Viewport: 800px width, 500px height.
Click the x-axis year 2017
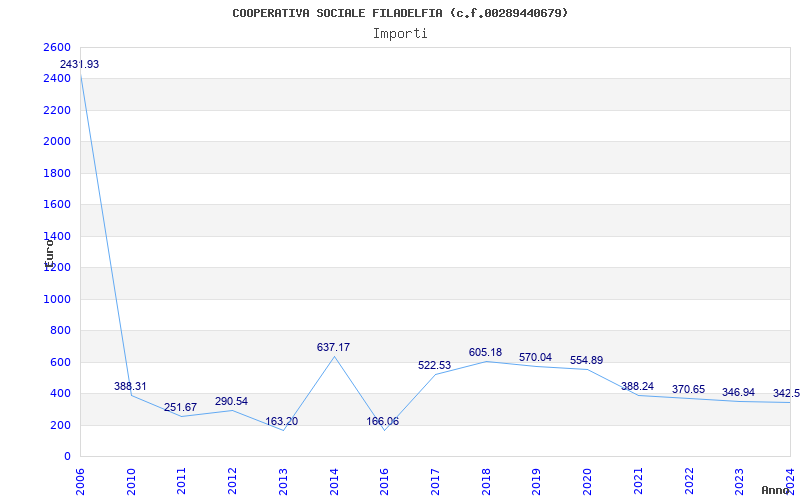click(x=435, y=481)
